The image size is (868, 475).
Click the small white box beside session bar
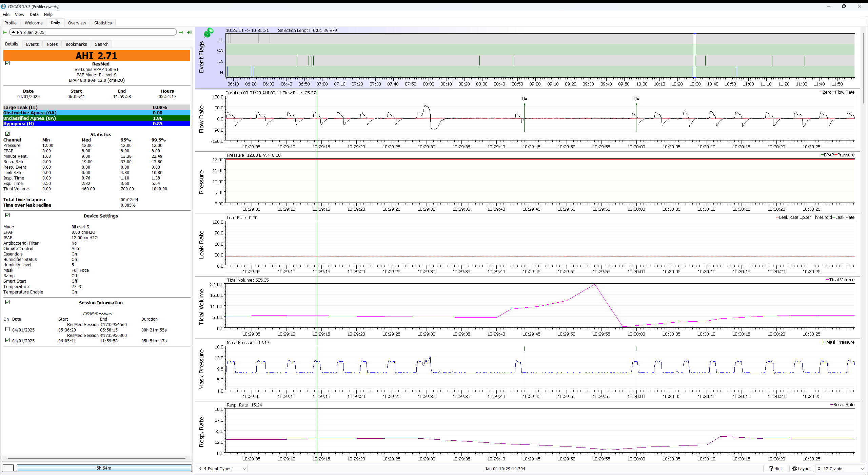pyautogui.click(x=8, y=468)
